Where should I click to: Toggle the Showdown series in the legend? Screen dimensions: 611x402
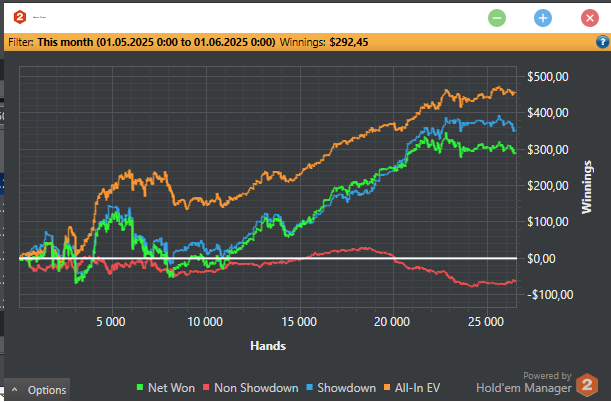(x=341, y=388)
